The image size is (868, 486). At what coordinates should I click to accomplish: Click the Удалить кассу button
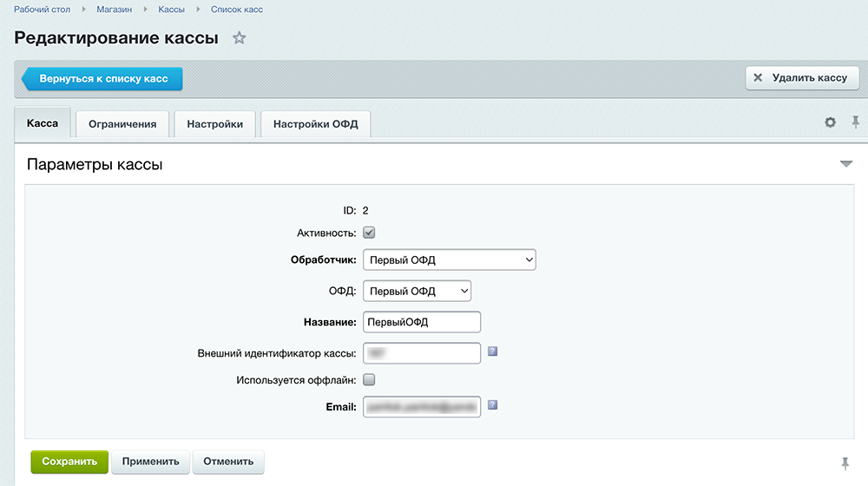pos(802,78)
